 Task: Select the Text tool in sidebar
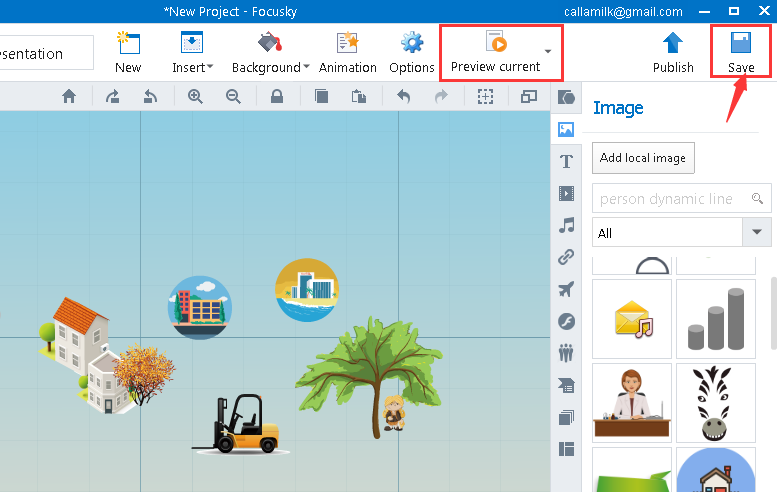point(566,161)
